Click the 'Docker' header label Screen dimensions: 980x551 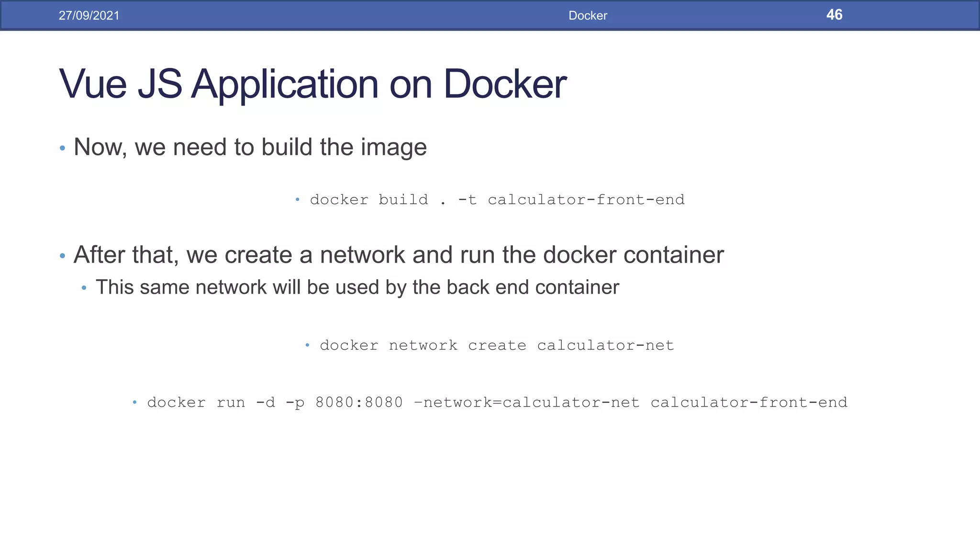(588, 15)
